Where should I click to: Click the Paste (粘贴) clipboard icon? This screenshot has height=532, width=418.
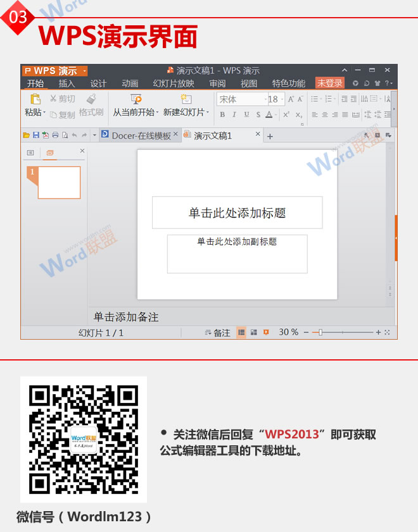point(35,99)
